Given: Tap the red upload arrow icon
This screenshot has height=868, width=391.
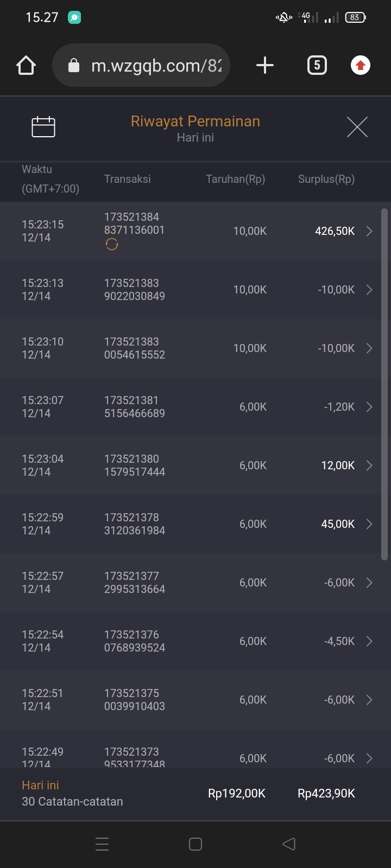Looking at the screenshot, I should 360,66.
